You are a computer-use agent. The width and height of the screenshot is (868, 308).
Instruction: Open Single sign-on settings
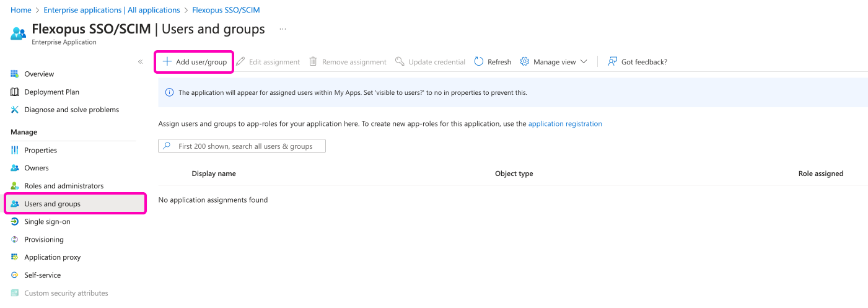(47, 222)
